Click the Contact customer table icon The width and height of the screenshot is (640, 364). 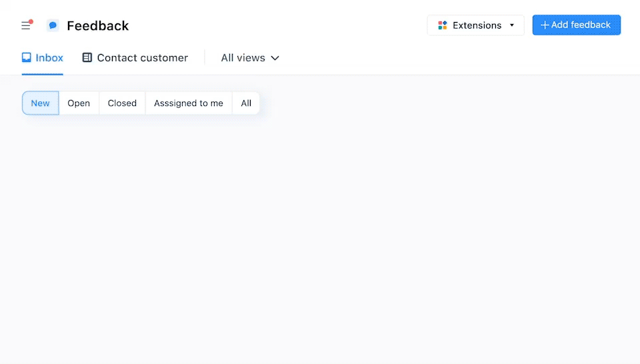87,58
